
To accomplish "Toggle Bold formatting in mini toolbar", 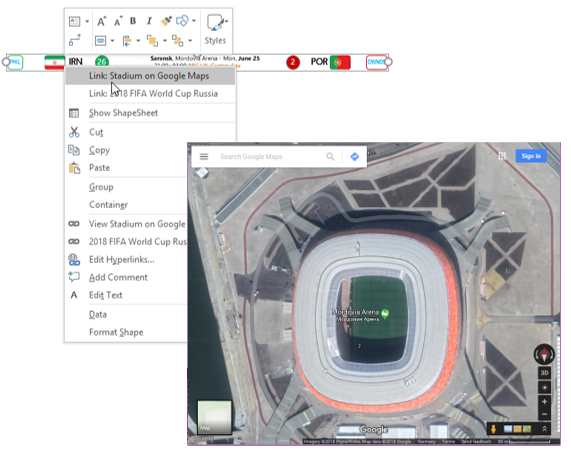I will coord(133,21).
